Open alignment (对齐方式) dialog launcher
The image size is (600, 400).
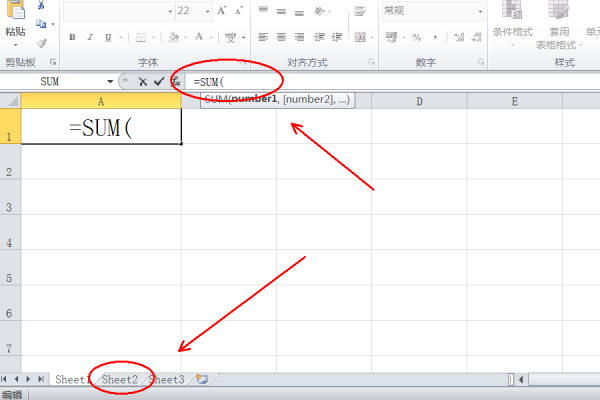[372, 62]
